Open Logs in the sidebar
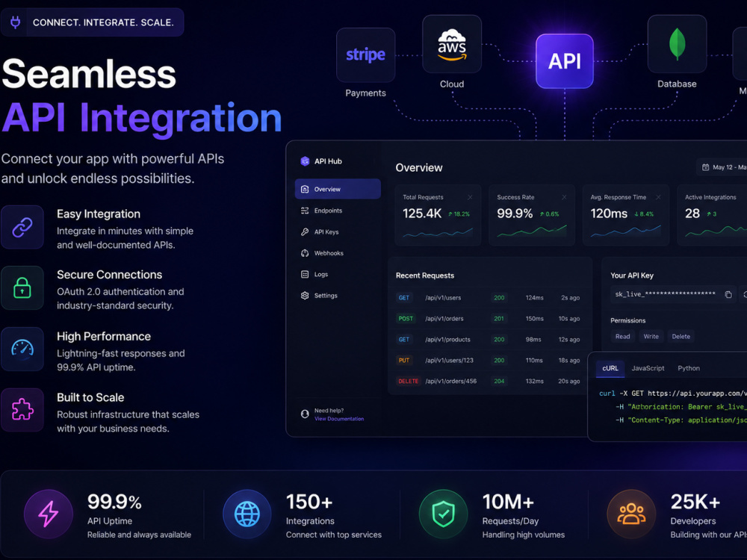Viewport: 747px width, 560px height. pyautogui.click(x=338, y=274)
